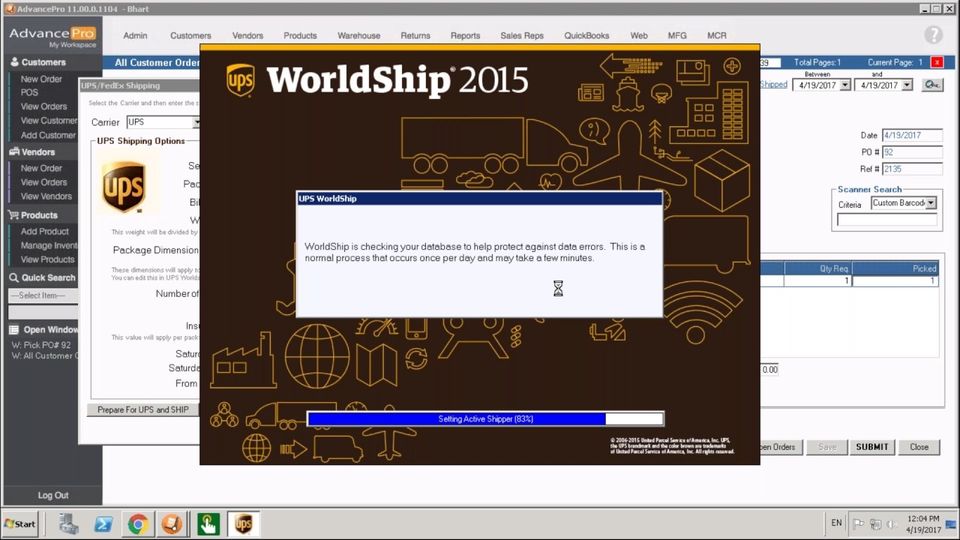Open AdvancePro from the taskbar
Viewport: 960px width, 540px height.
(172, 524)
